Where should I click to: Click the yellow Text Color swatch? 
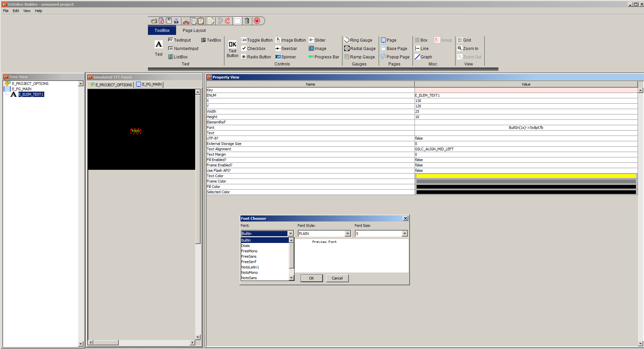tap(526, 176)
